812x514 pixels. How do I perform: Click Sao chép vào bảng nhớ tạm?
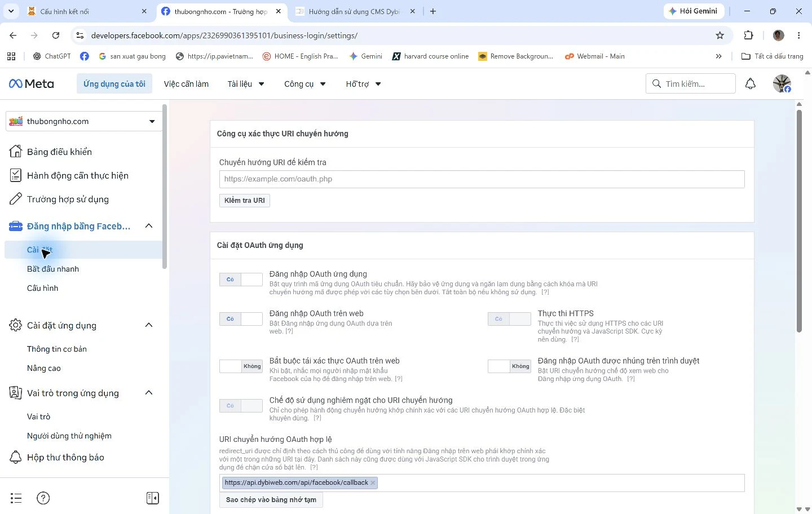point(271,500)
